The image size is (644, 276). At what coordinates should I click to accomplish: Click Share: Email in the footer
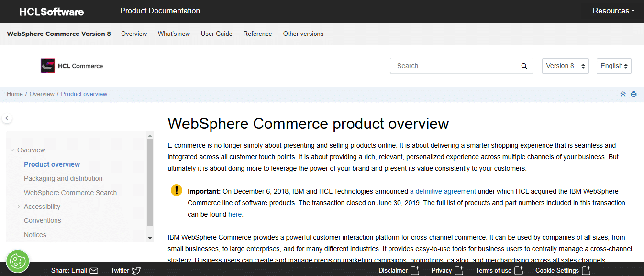(x=69, y=271)
